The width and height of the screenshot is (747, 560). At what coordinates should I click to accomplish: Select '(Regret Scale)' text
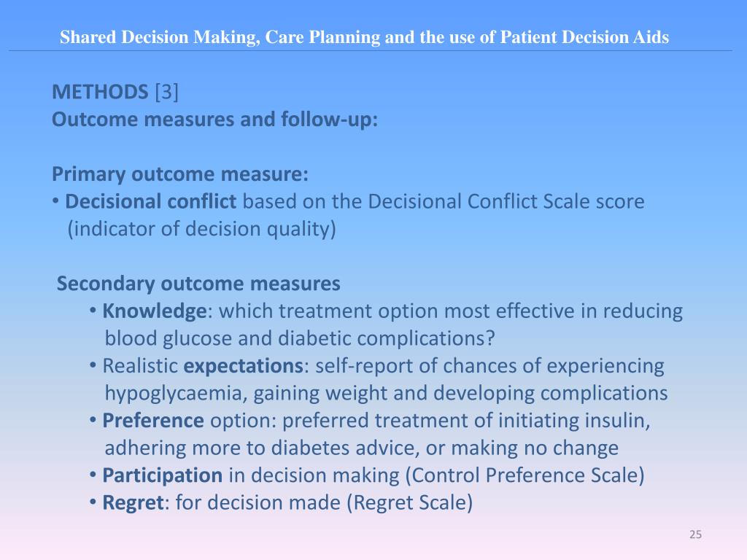(410, 503)
